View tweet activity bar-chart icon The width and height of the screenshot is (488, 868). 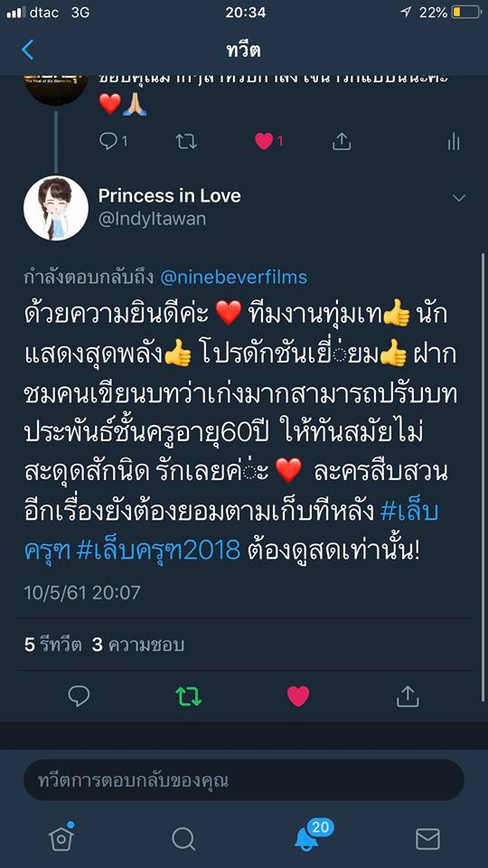tap(453, 142)
